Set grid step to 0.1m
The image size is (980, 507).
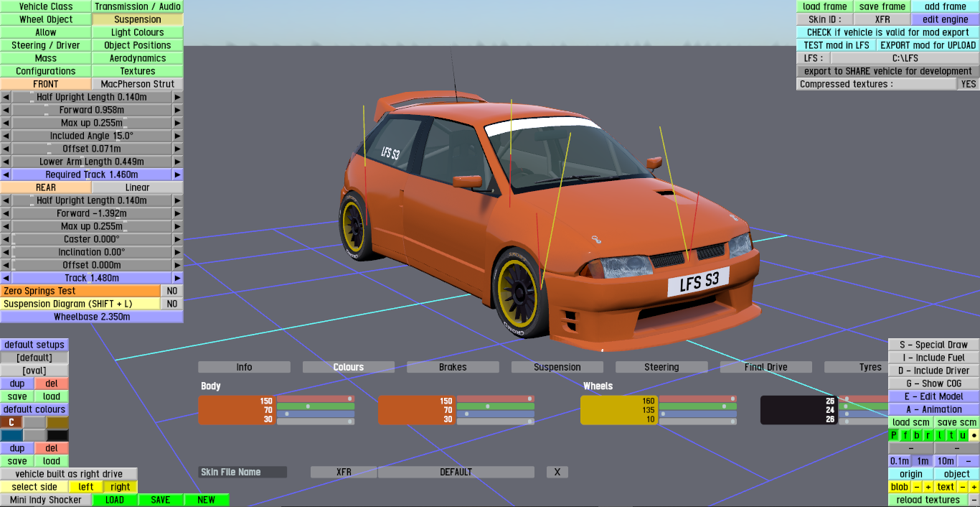point(900,461)
